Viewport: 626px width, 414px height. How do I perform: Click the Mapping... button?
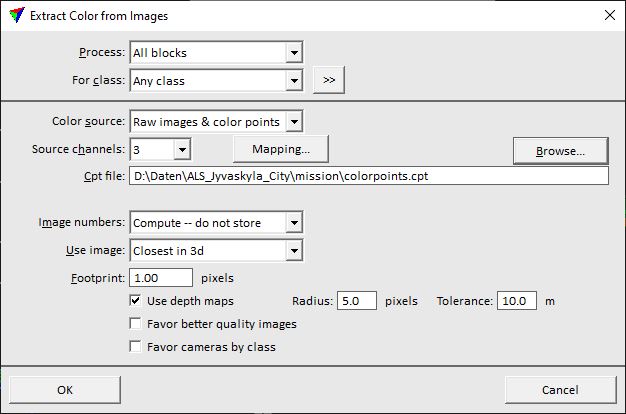pyautogui.click(x=281, y=149)
